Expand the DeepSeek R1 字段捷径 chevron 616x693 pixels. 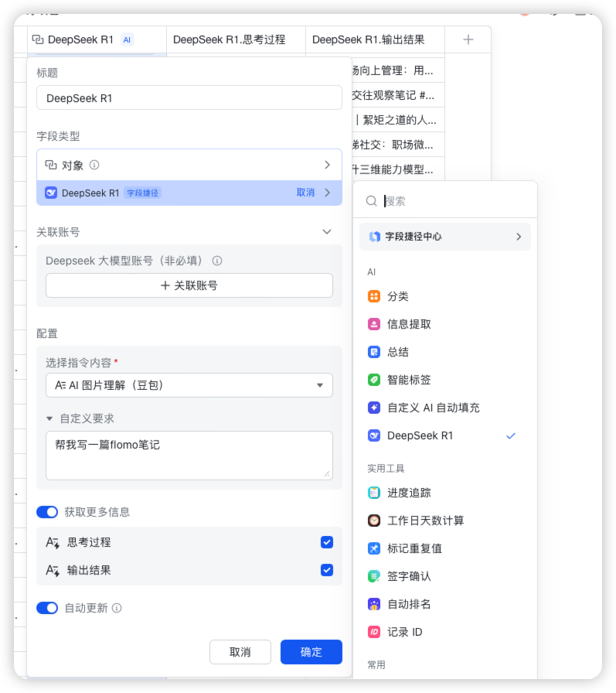[327, 193]
